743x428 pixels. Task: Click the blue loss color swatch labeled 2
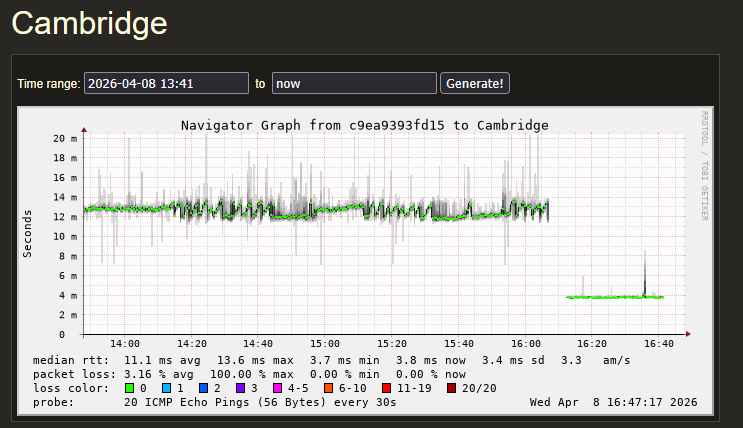click(204, 388)
